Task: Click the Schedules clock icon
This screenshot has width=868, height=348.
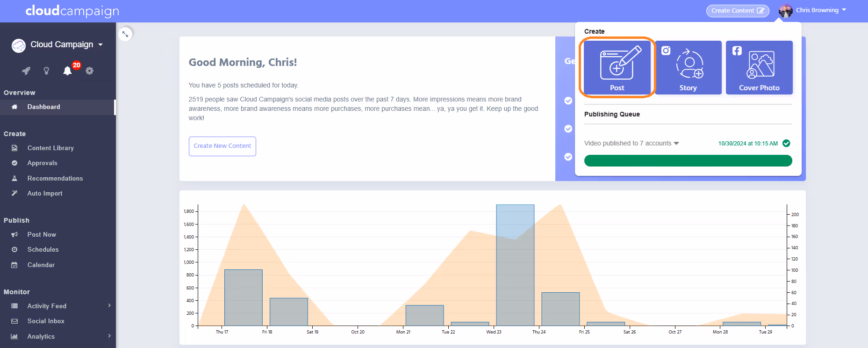Action: (x=14, y=249)
